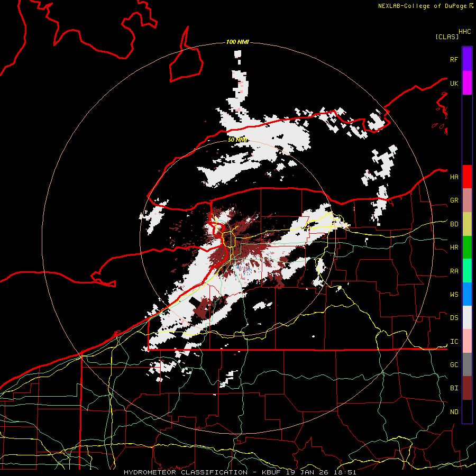Click the GC gray legend swatch
The width and height of the screenshot is (476, 476).
pos(467,364)
